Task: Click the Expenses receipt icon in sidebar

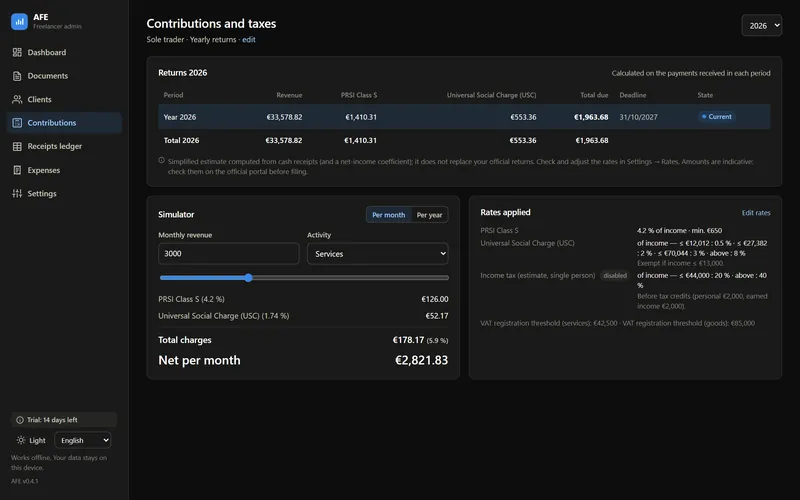Action: 17,170
